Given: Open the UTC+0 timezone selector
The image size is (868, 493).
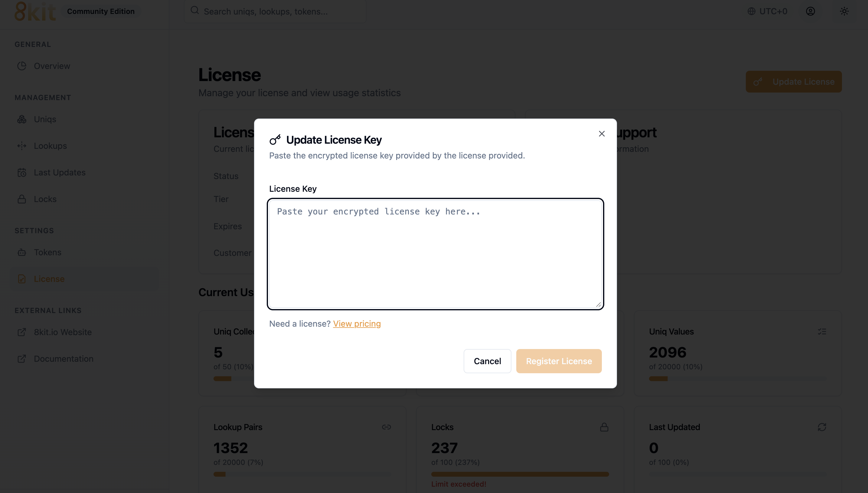Looking at the screenshot, I should tap(768, 11).
